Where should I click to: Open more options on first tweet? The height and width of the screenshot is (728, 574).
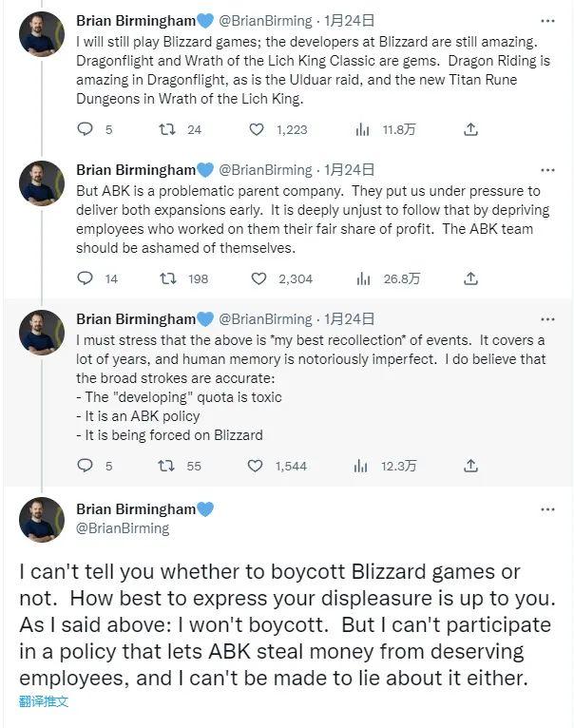click(x=548, y=21)
